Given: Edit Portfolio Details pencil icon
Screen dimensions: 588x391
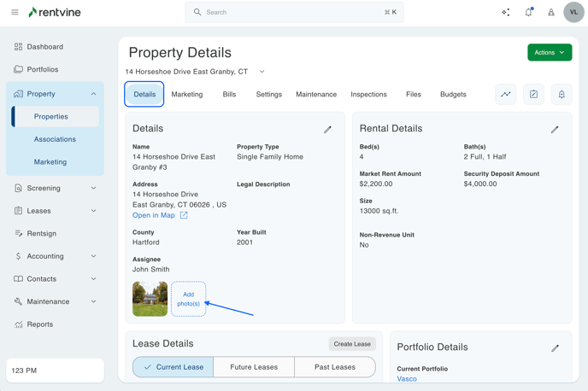Looking at the screenshot, I should 555,348.
